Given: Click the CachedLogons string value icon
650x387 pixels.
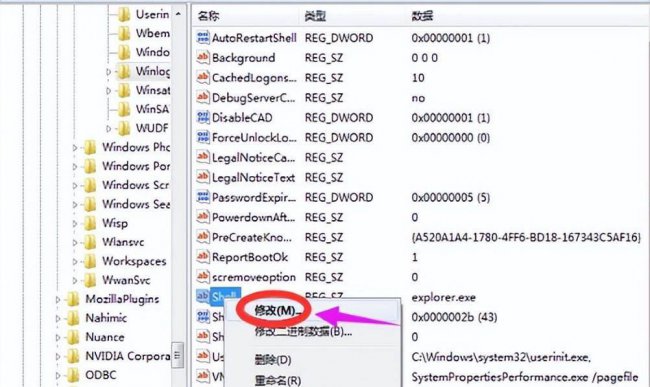Looking at the screenshot, I should (203, 77).
